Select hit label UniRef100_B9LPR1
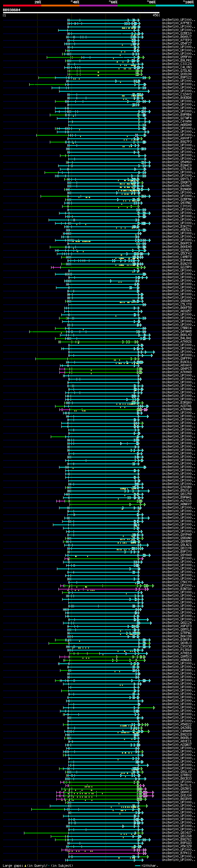This screenshot has width=197, height=868. (177, 61)
